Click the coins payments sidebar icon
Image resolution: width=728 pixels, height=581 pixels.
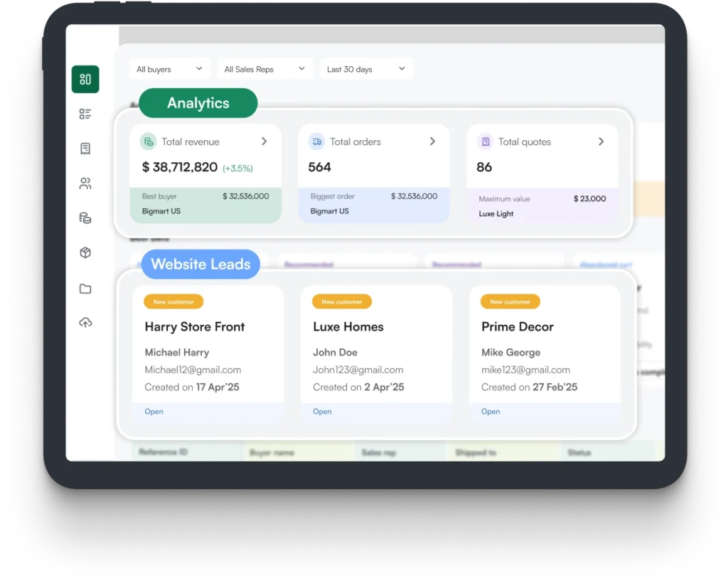(85, 218)
